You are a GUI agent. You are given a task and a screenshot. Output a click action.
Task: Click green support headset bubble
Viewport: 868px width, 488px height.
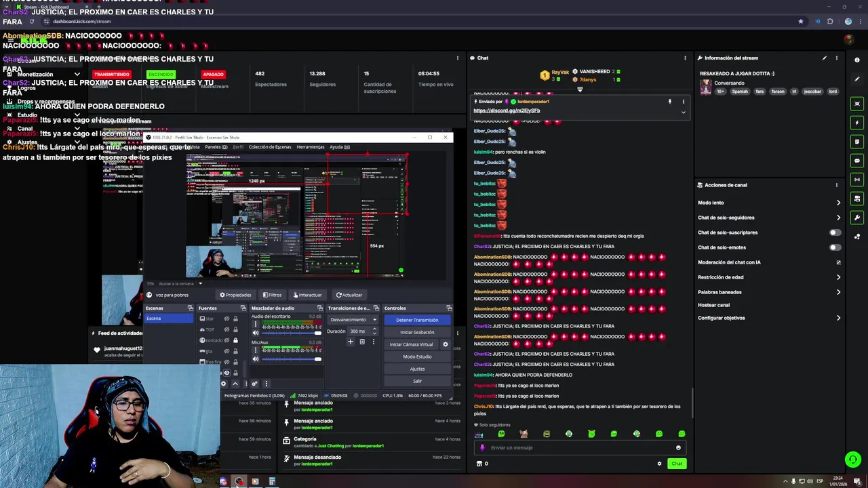(853, 460)
